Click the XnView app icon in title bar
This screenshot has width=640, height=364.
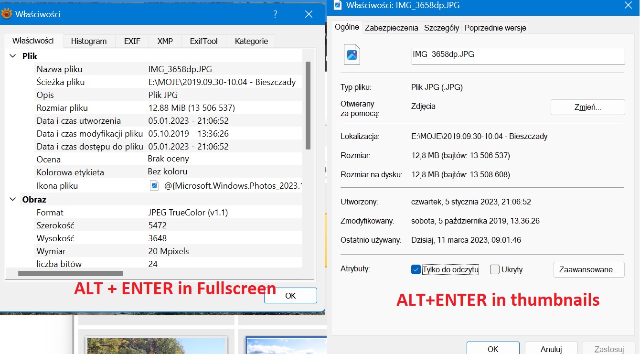point(7,14)
